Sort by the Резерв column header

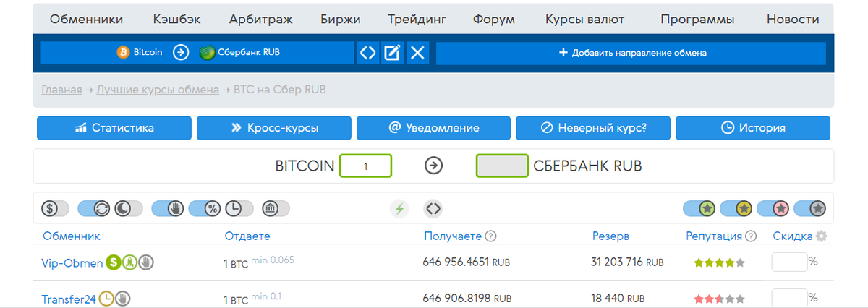tap(610, 236)
